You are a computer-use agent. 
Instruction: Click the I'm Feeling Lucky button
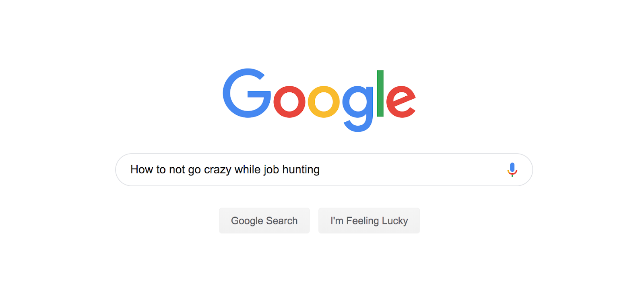pyautogui.click(x=369, y=221)
